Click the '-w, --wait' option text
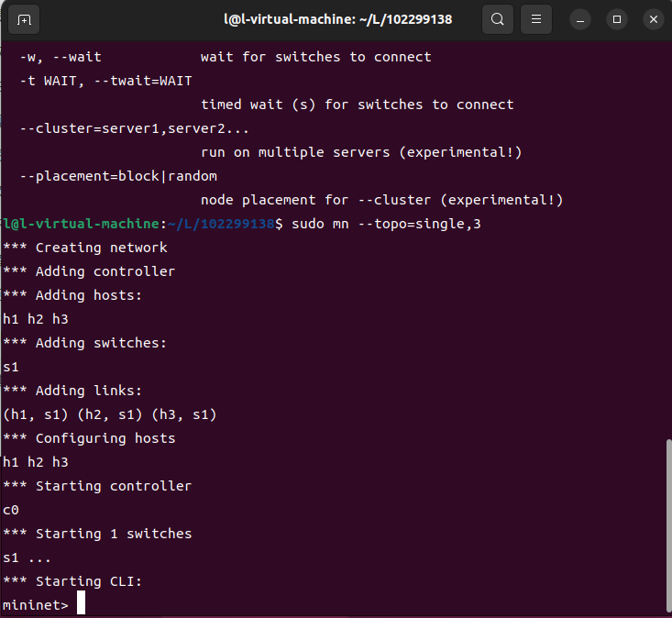This screenshot has height=618, width=672. click(x=61, y=57)
